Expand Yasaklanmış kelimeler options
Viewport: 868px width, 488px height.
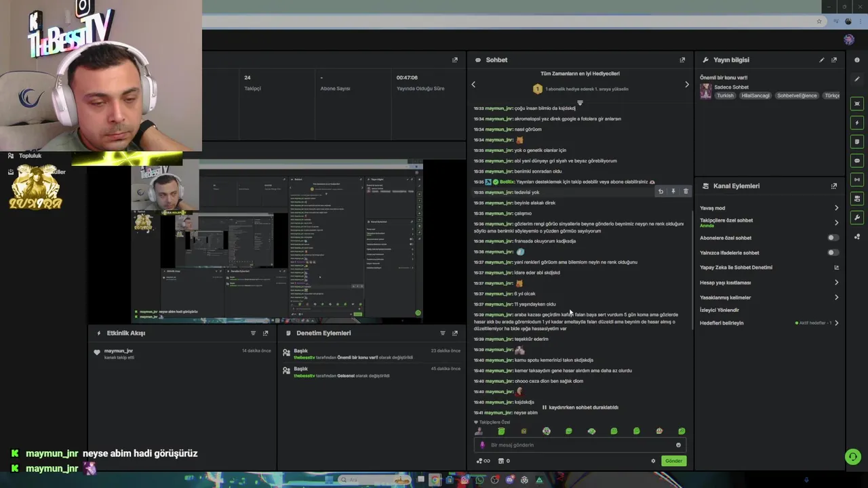[x=836, y=298]
